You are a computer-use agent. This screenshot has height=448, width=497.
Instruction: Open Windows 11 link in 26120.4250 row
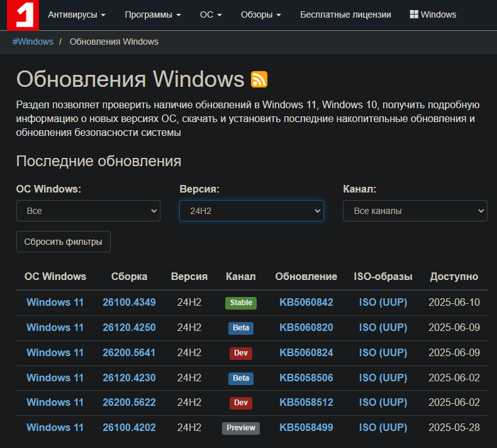[x=55, y=328]
